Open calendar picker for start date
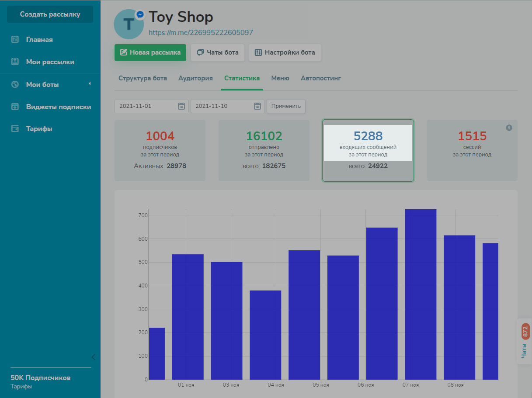Screen dimensions: 532x398 click(x=181, y=106)
